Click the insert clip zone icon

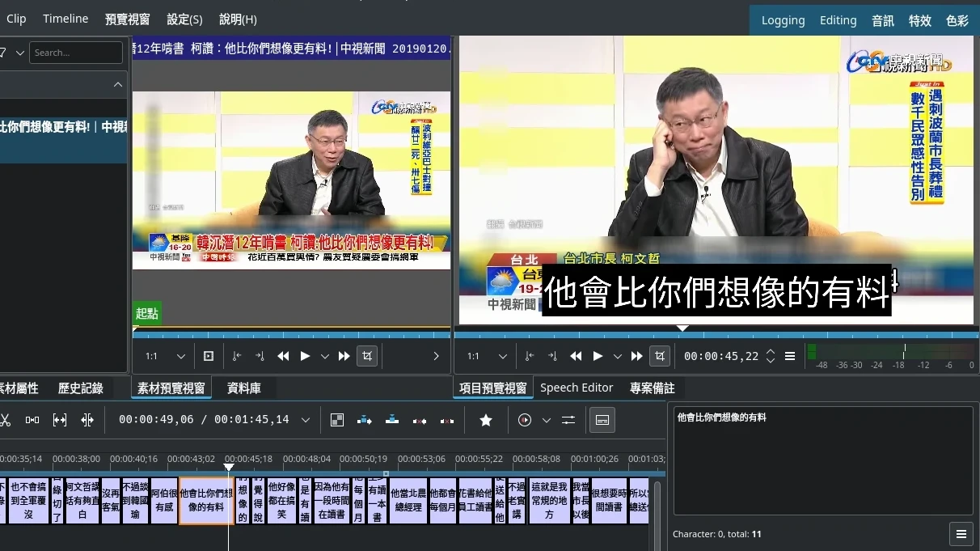pos(365,420)
